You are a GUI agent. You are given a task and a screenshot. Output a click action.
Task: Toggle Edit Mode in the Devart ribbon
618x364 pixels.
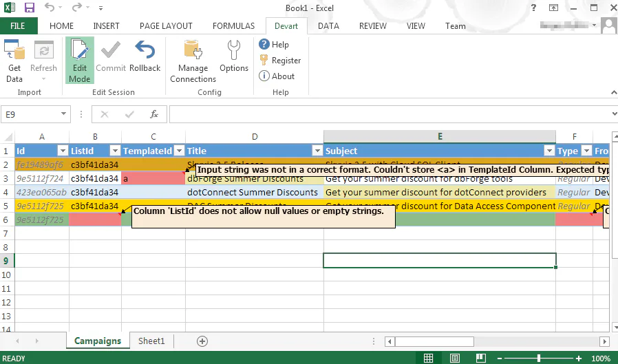(80, 61)
